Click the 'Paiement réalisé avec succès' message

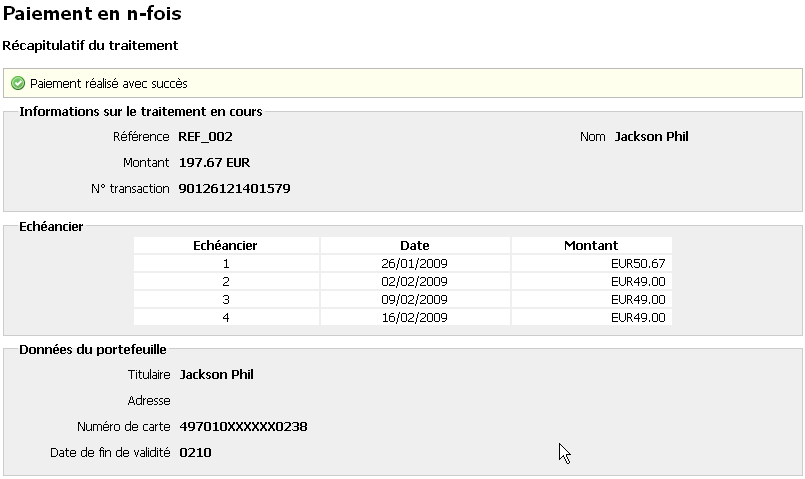[x=108, y=84]
